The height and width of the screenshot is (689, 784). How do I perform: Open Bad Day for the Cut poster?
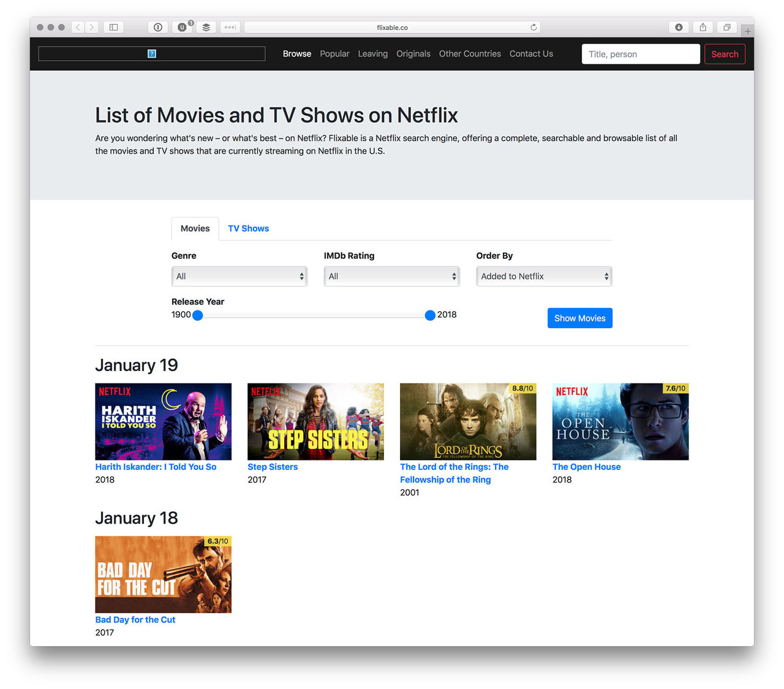tap(164, 574)
